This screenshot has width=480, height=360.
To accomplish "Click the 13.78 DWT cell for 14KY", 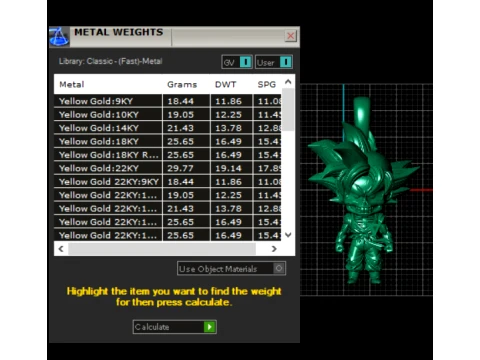I will (x=232, y=128).
